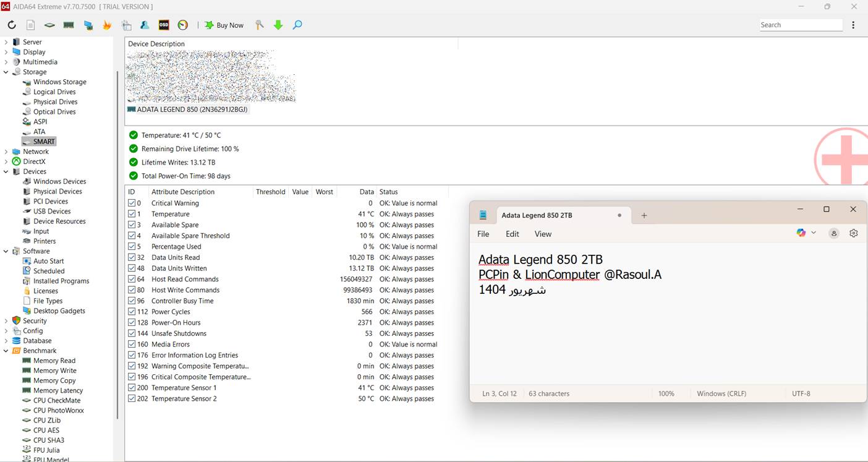The image size is (868, 462).
Task: Click the Buy Now button
Action: coord(224,25)
